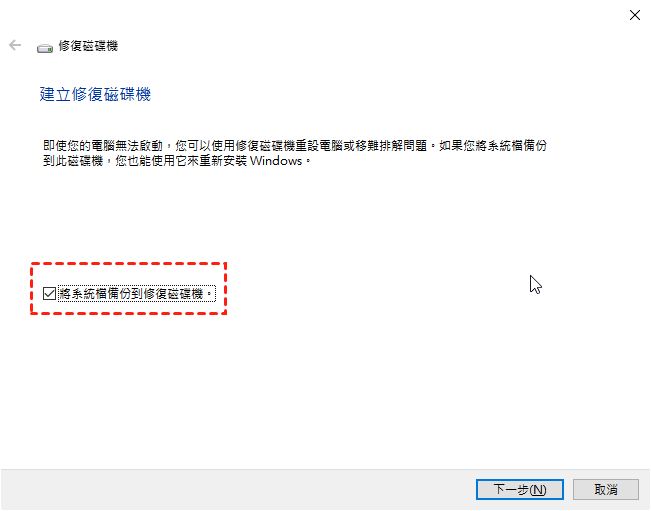The width and height of the screenshot is (651, 511).
Task: Click the phrase 移難排解問題 in the description
Action: pyautogui.click(x=391, y=146)
